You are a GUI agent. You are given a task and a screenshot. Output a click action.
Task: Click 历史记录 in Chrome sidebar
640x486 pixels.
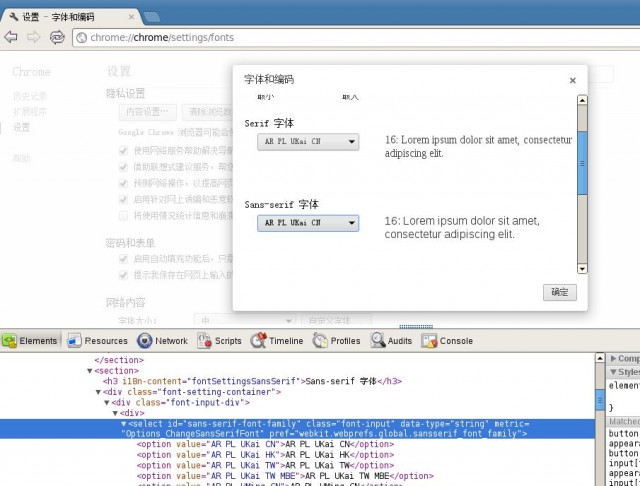coord(30,96)
